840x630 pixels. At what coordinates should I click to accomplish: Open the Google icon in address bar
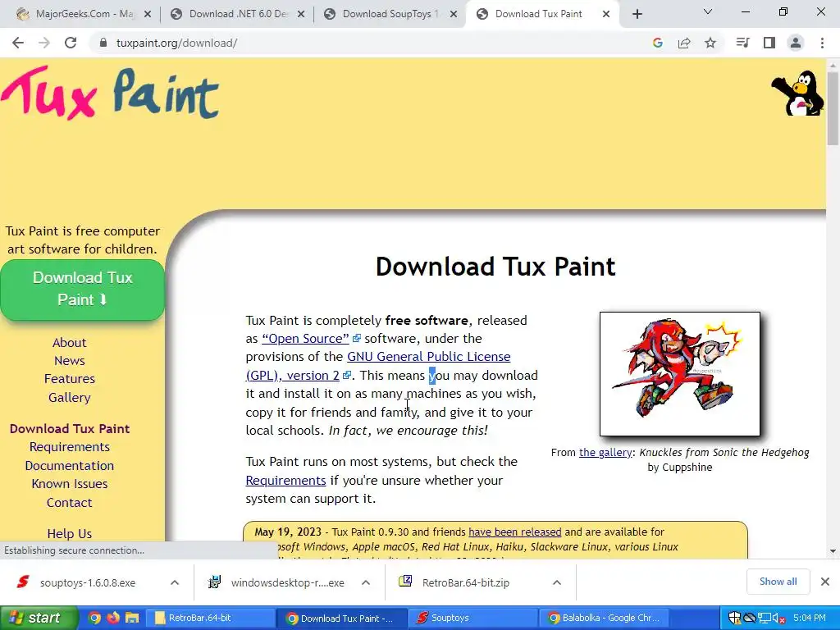pos(658,43)
